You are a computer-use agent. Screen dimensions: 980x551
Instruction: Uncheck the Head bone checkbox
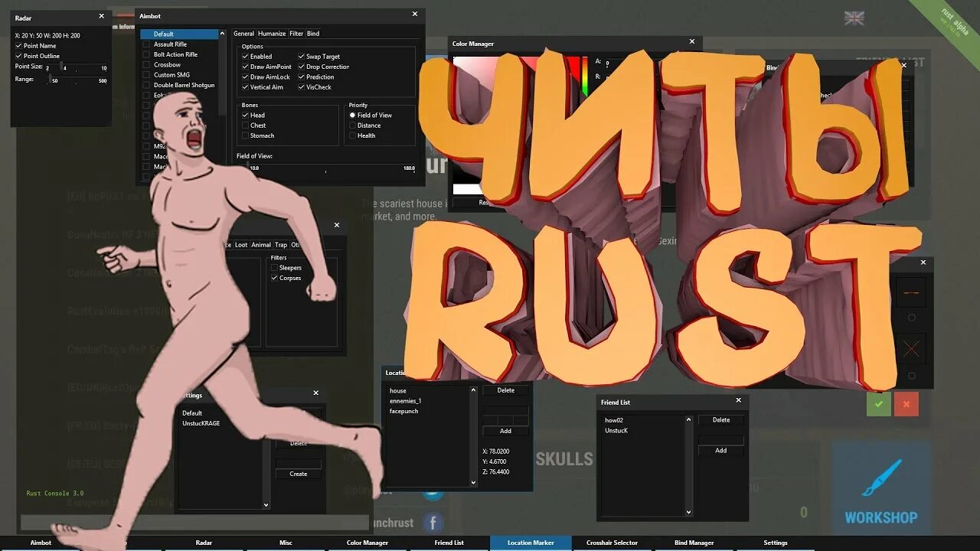click(246, 116)
